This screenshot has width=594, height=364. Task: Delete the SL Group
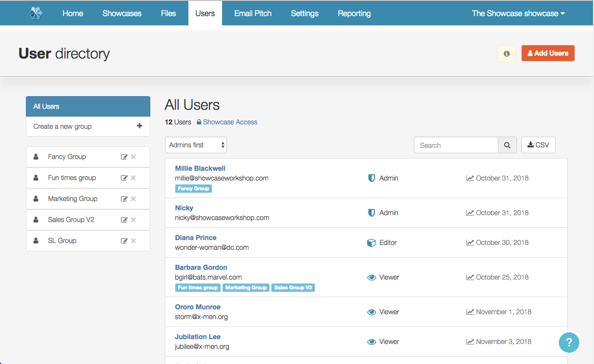tap(133, 241)
